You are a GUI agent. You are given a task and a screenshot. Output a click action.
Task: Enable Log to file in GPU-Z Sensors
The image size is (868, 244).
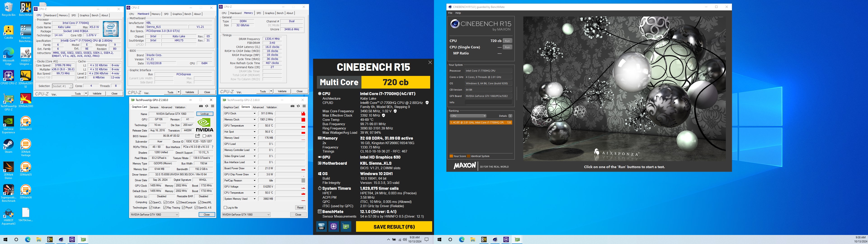pyautogui.click(x=225, y=208)
